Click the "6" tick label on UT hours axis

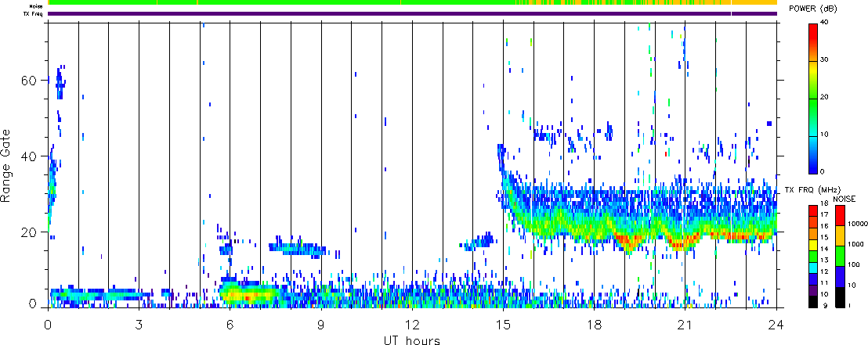pos(230,324)
